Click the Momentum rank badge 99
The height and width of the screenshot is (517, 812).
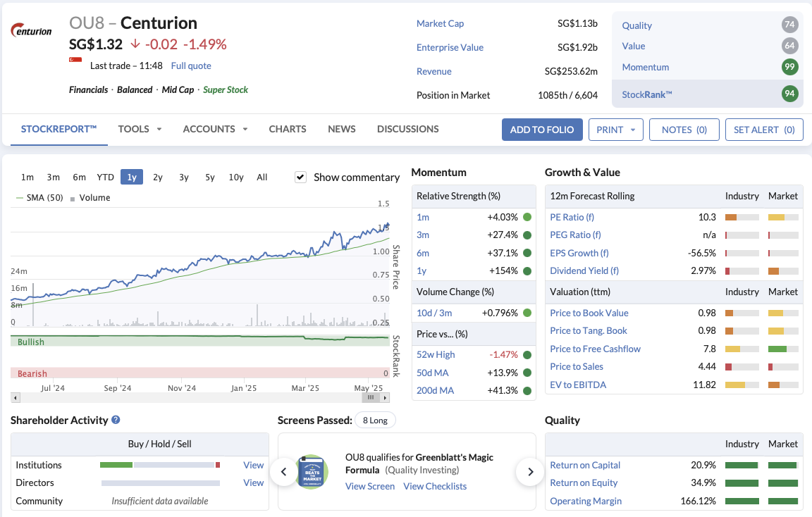click(789, 66)
